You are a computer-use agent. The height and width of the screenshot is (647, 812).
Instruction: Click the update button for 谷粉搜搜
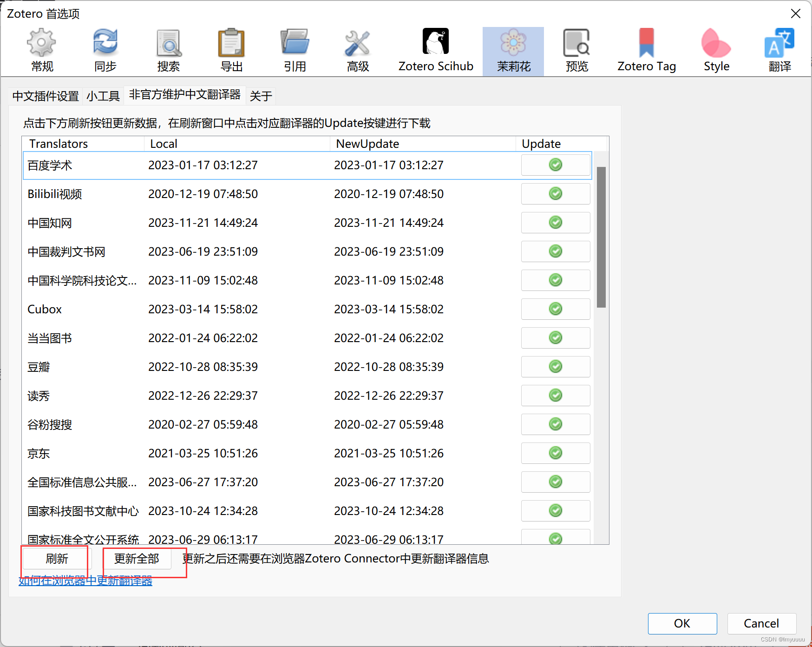tap(556, 424)
